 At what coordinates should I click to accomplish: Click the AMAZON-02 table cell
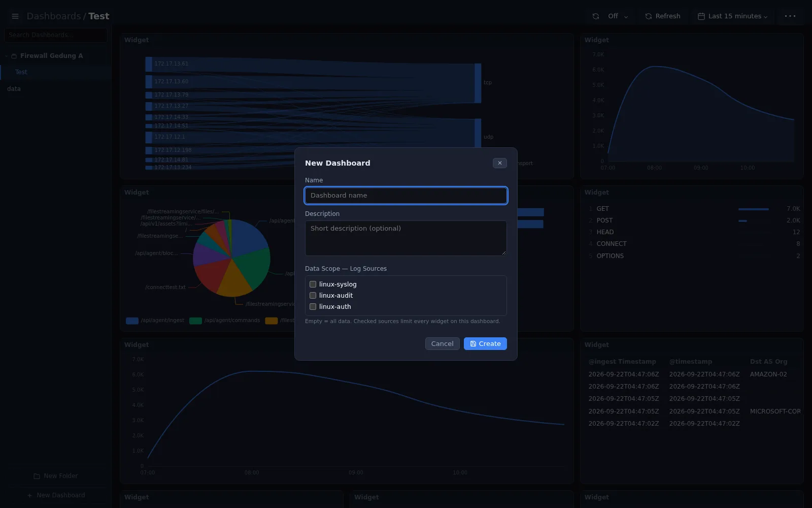pos(768,374)
